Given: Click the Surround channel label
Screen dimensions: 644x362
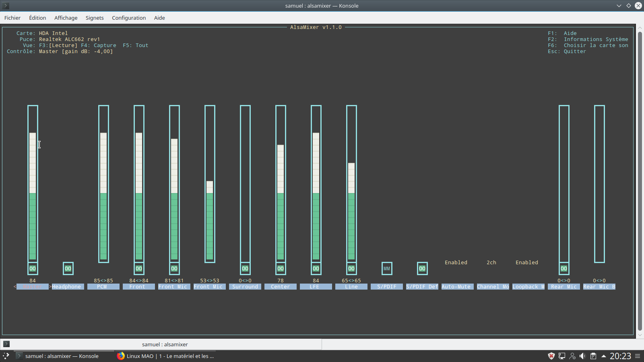Looking at the screenshot, I should point(245,286).
